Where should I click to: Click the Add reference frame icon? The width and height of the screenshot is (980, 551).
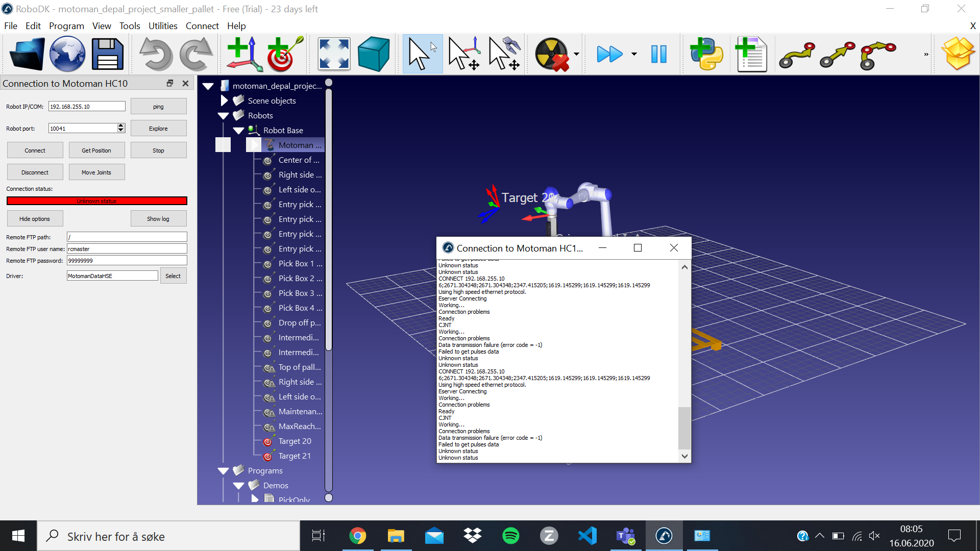244,54
